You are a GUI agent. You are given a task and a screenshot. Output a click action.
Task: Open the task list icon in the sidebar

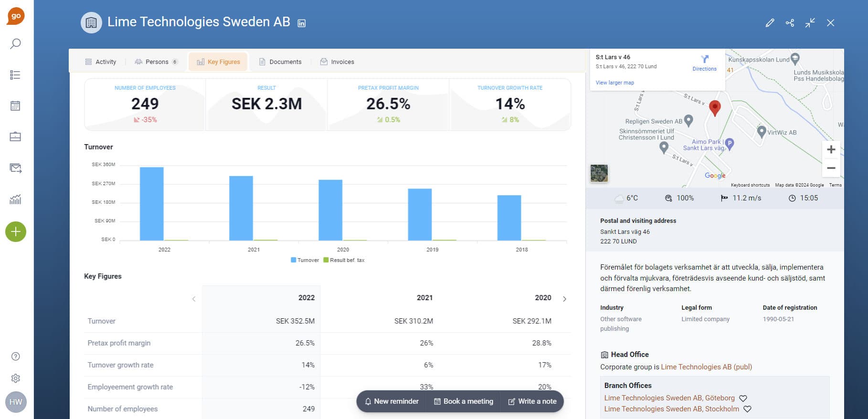point(15,75)
